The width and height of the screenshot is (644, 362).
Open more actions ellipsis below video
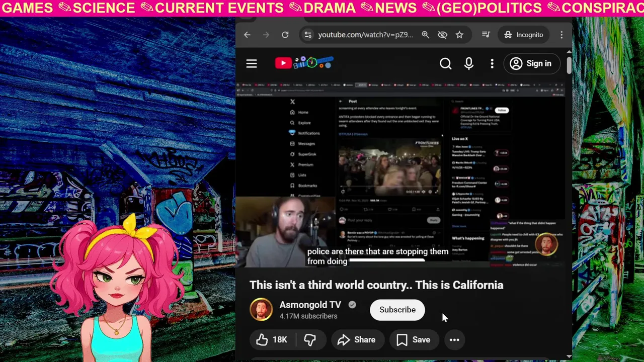454,340
